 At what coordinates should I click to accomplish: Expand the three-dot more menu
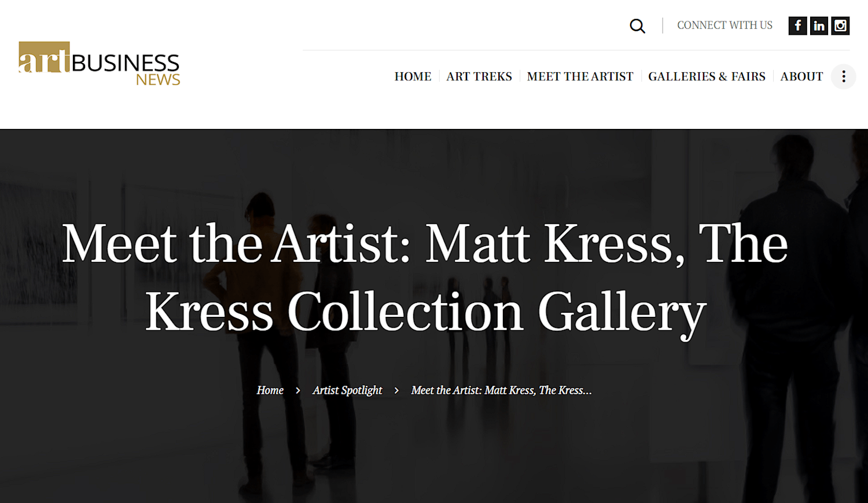point(844,76)
